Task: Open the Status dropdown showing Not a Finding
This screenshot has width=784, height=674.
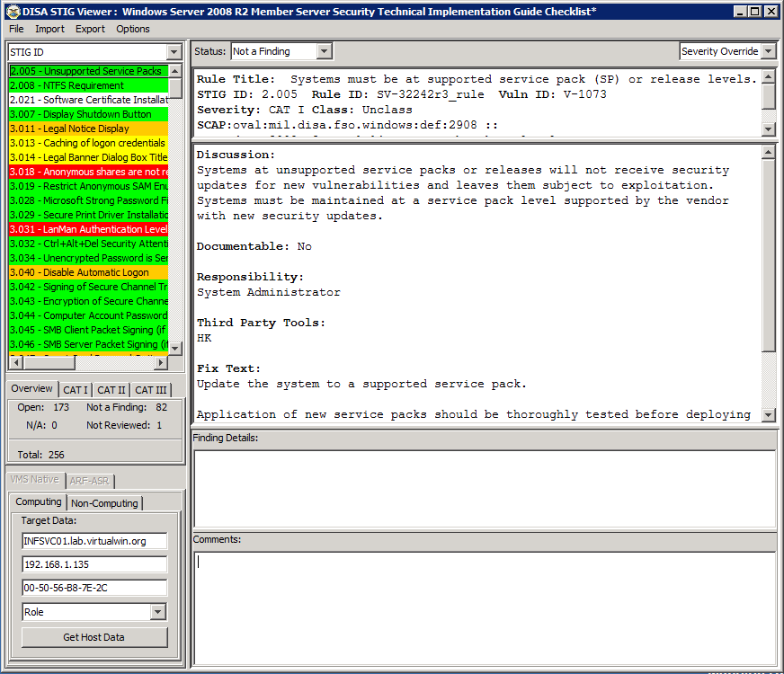Action: (x=324, y=51)
